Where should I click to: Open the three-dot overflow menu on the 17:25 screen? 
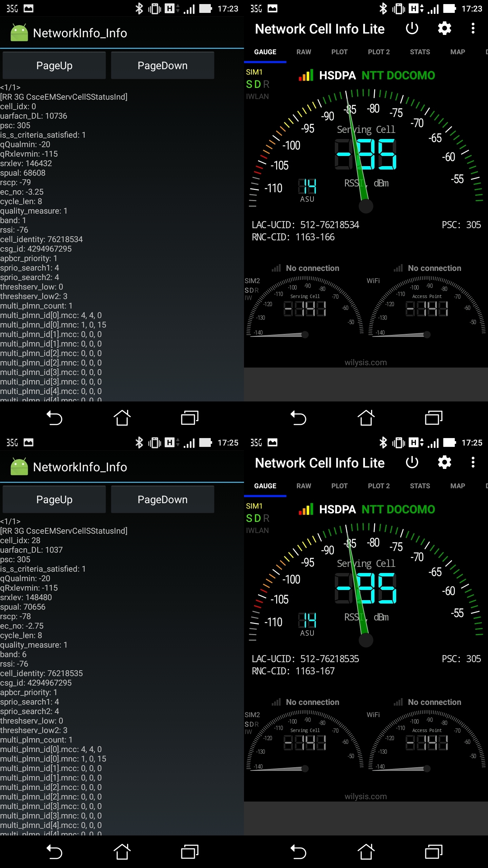[473, 462]
